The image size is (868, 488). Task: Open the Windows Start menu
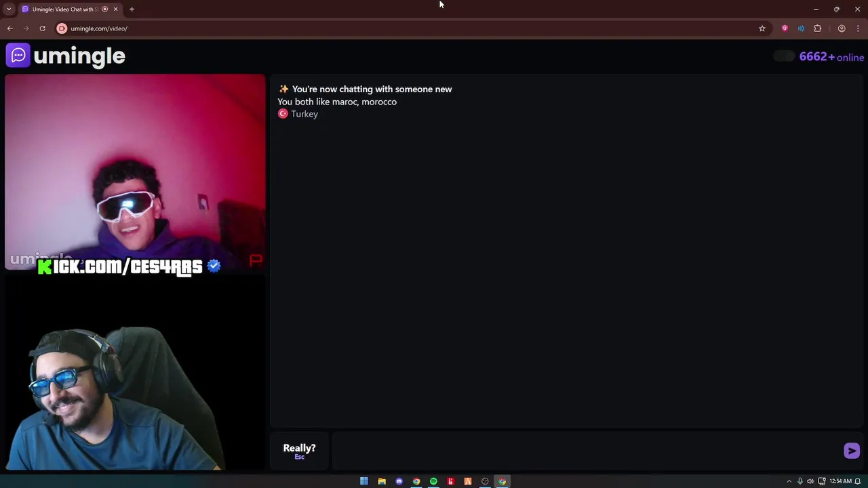364,481
